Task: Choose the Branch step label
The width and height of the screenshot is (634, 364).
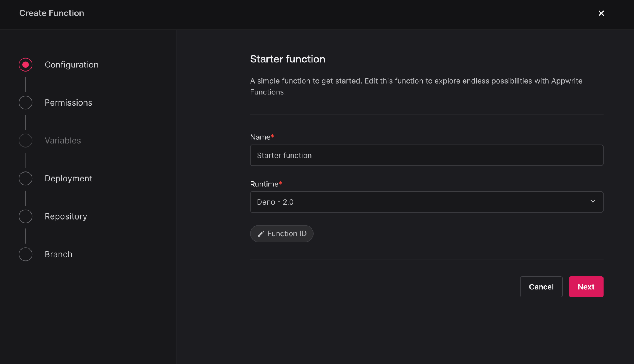Action: (58, 255)
